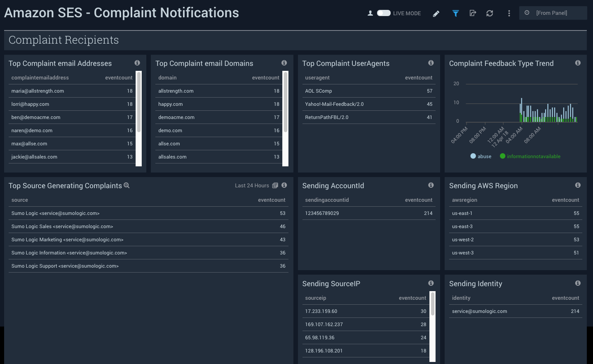Open the dashboard filter funnel icon
The image size is (593, 364).
(x=455, y=14)
